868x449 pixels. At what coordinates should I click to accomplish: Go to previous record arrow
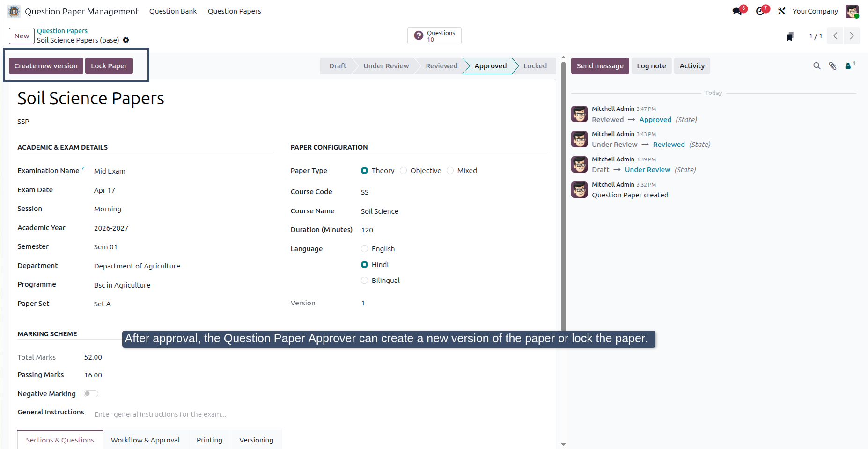click(835, 36)
